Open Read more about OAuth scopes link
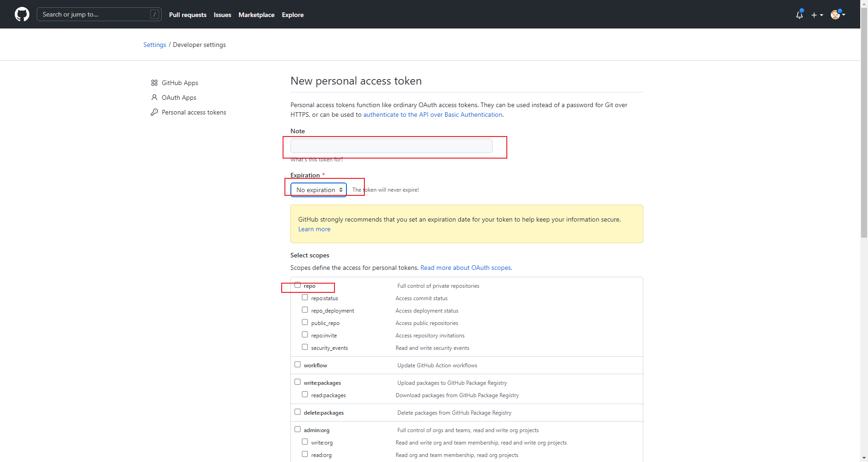868x462 pixels. [x=466, y=268]
